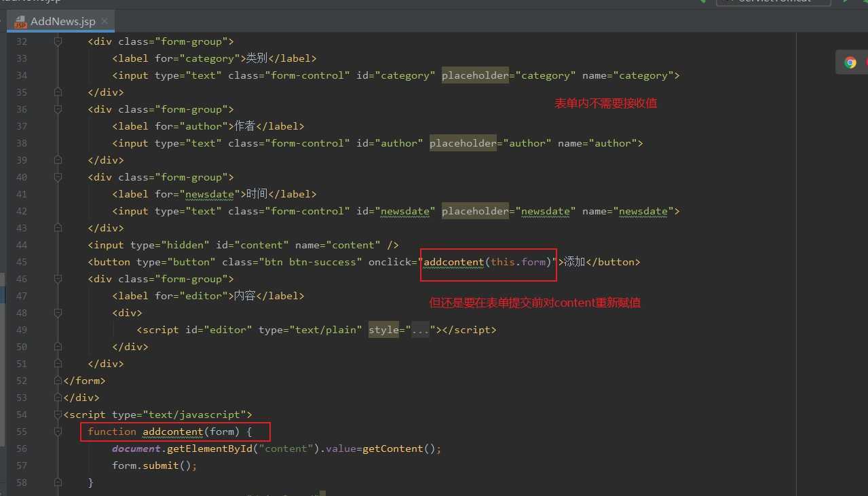The height and width of the screenshot is (496, 868).
Task: Click the button text 添加 on line 45
Action: [x=573, y=262]
